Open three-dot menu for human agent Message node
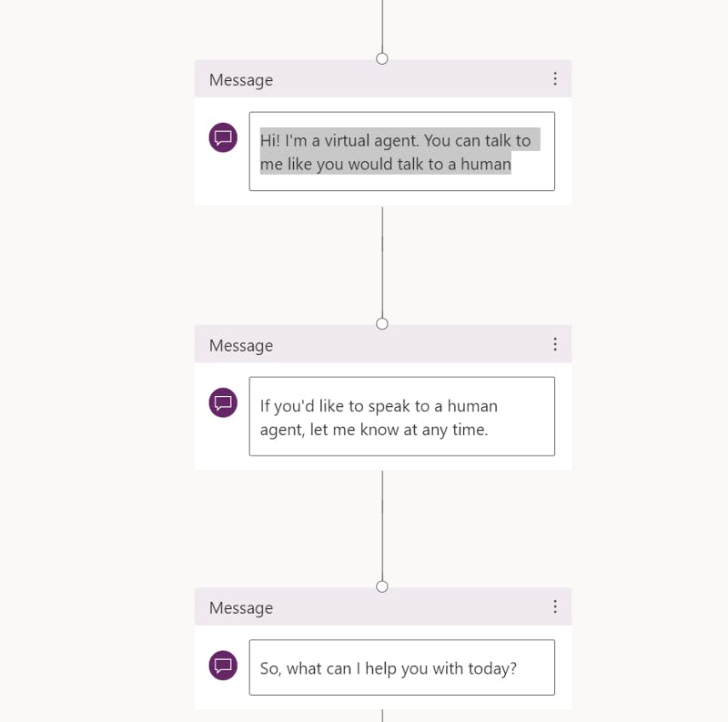728x722 pixels. tap(555, 344)
